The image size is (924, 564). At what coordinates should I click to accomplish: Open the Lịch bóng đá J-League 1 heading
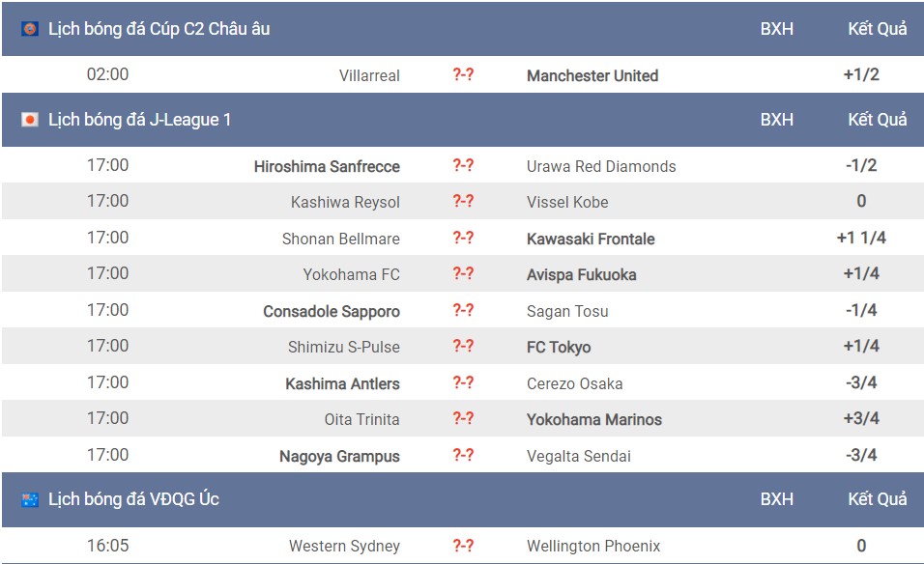coord(139,120)
